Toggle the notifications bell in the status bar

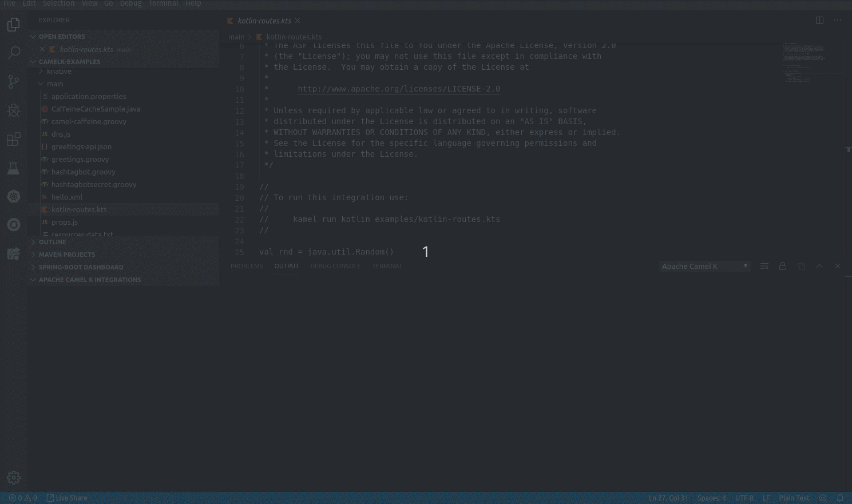pos(841,498)
